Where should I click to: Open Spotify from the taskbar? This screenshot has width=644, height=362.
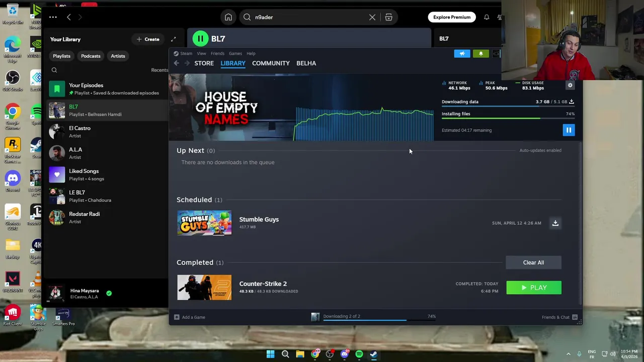[359, 354]
